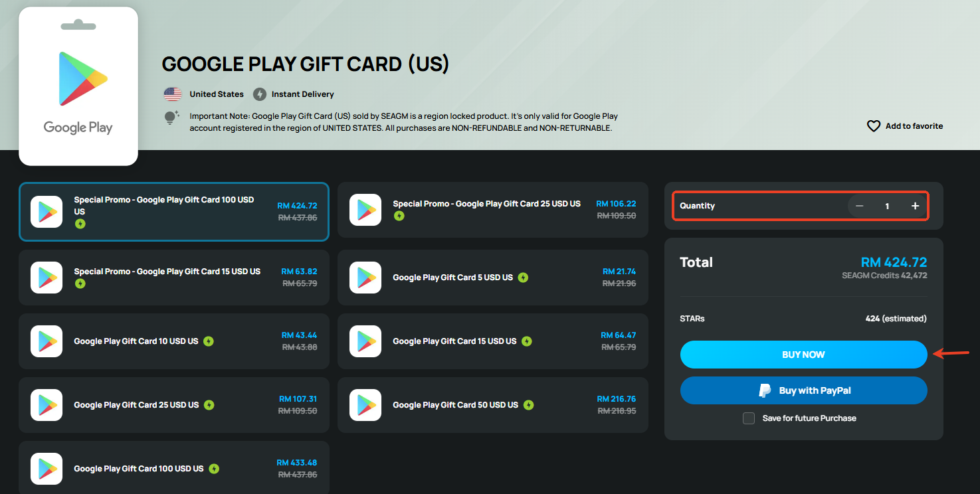Tick the Save for future Purchase checkbox
This screenshot has width=980, height=494.
749,418
